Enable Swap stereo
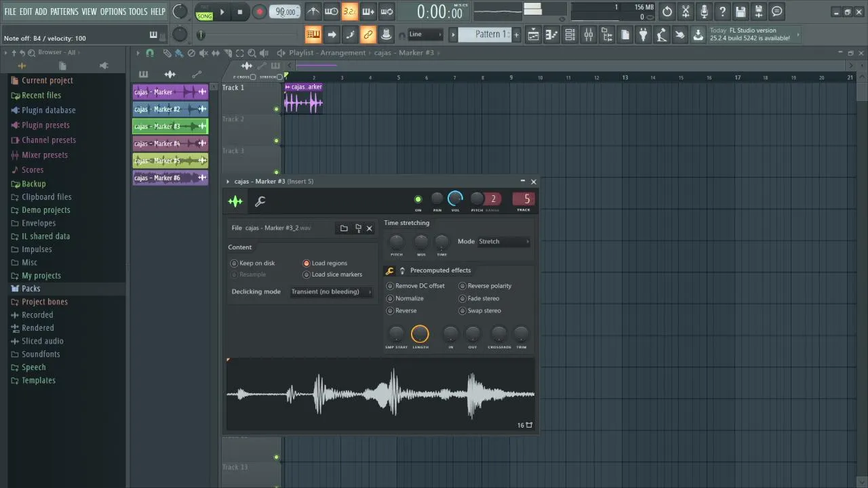 [480, 310]
